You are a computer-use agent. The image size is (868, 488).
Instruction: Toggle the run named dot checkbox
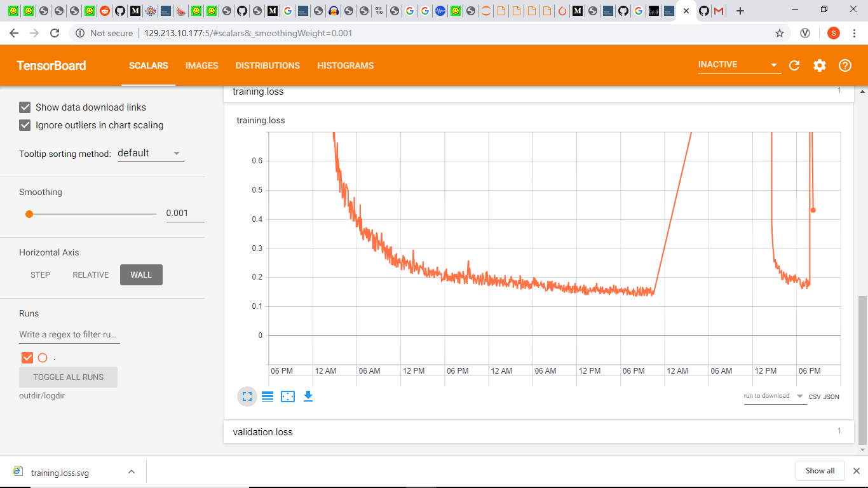[27, 357]
